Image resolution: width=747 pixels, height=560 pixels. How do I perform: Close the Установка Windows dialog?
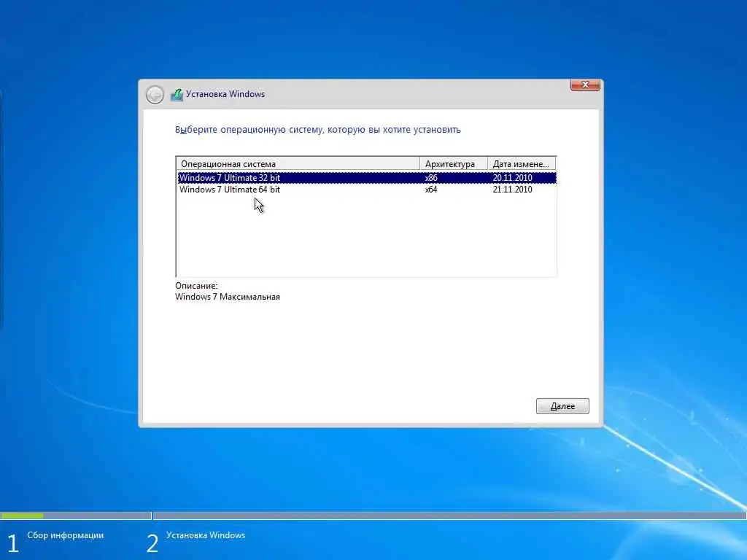tap(585, 85)
